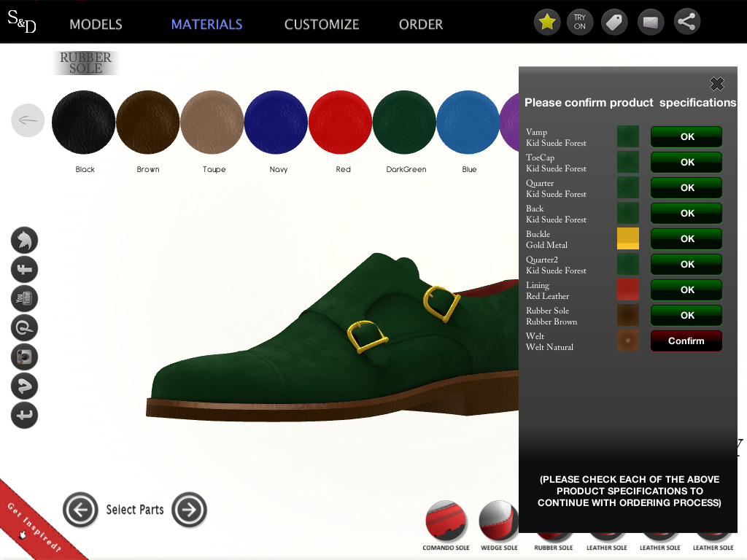Screen dimensions: 747x560
Task: Open the Vimeo social link
Action: click(x=24, y=386)
